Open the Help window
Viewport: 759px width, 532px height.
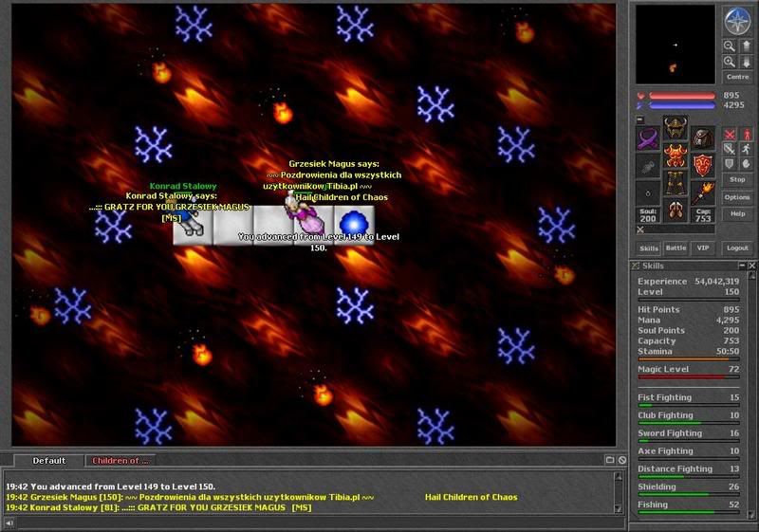tap(737, 213)
